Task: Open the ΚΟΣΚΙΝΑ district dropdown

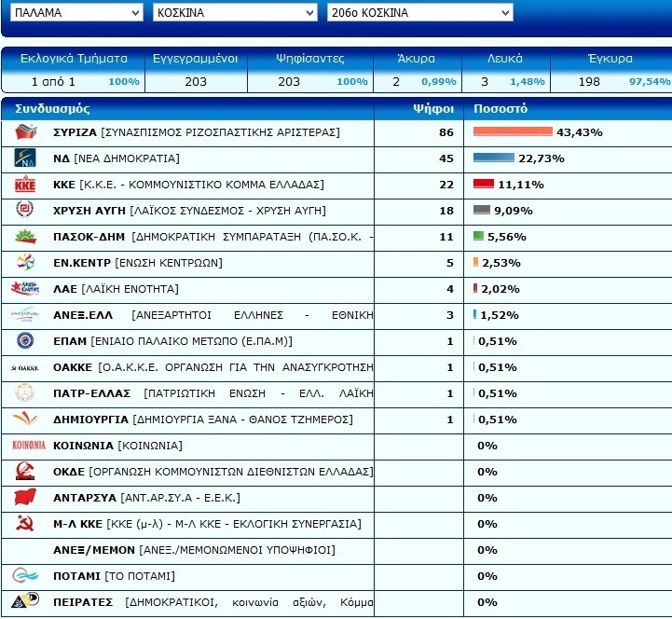Action: 235,12
